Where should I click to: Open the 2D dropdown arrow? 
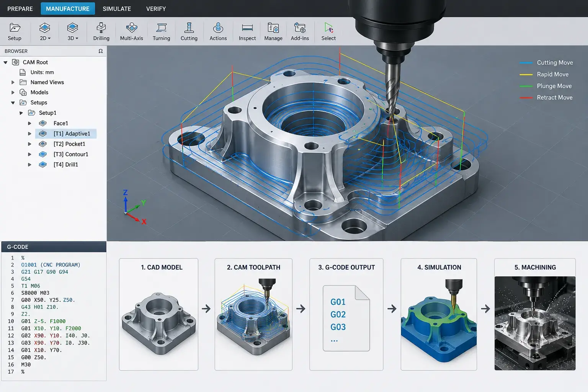tap(49, 38)
